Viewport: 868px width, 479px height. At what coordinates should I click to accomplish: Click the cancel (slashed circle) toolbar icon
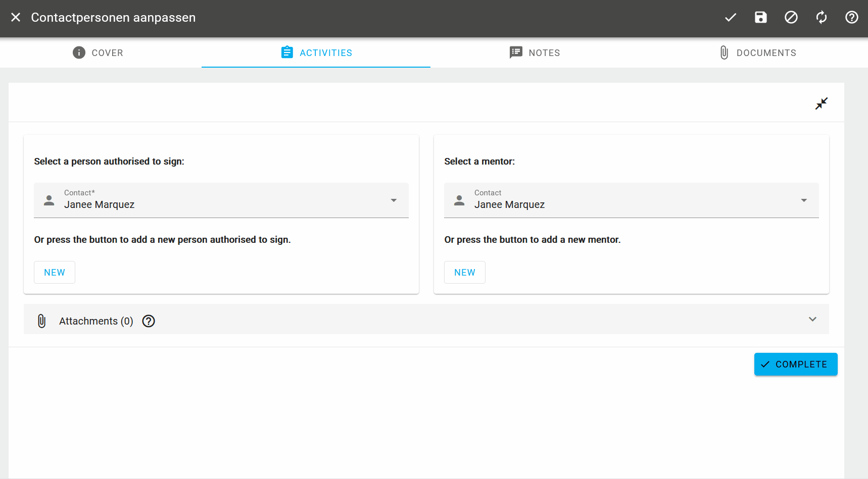click(791, 17)
